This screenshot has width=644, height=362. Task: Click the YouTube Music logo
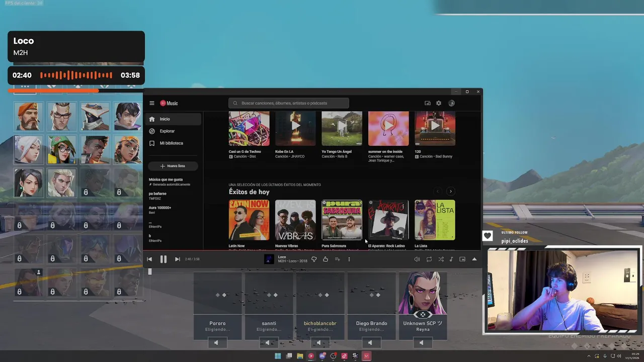tap(169, 103)
